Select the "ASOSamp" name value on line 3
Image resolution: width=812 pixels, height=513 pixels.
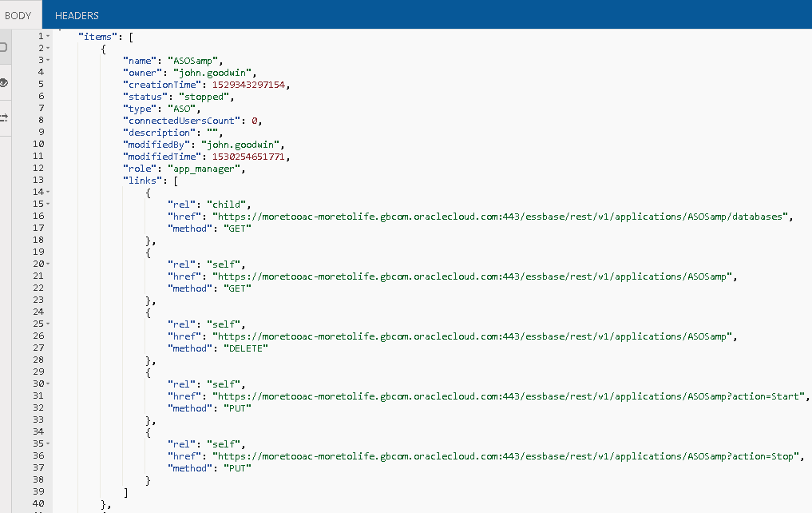[192, 61]
